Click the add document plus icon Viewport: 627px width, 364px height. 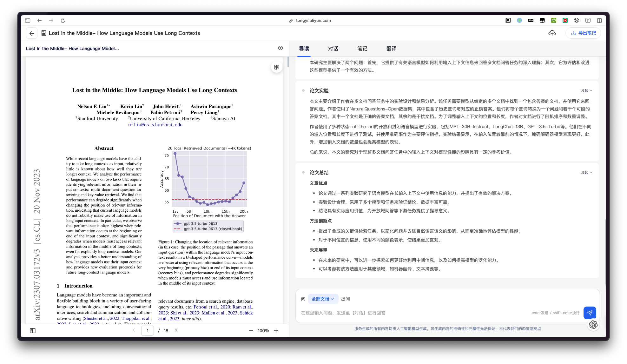tap(280, 48)
